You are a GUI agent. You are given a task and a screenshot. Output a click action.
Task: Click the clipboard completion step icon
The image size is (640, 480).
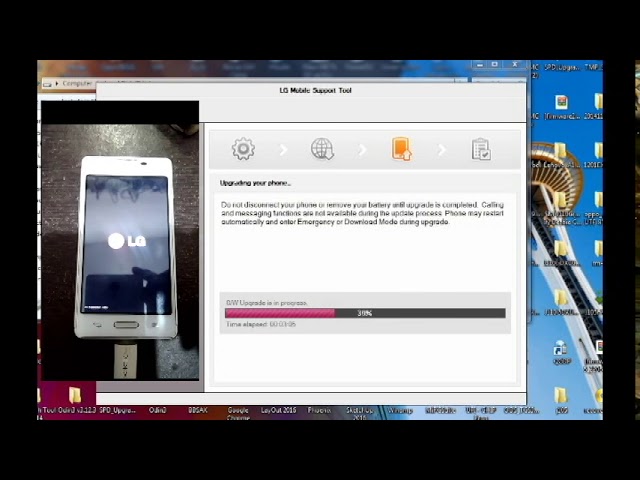click(481, 149)
